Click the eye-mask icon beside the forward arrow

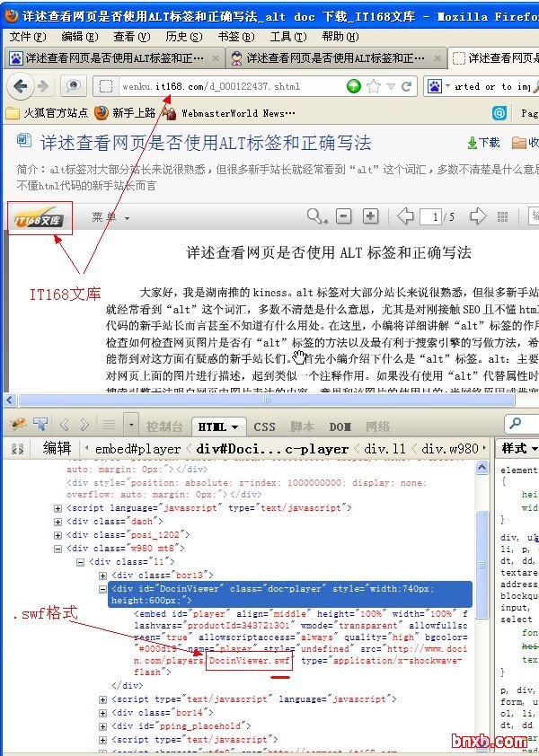tap(74, 86)
